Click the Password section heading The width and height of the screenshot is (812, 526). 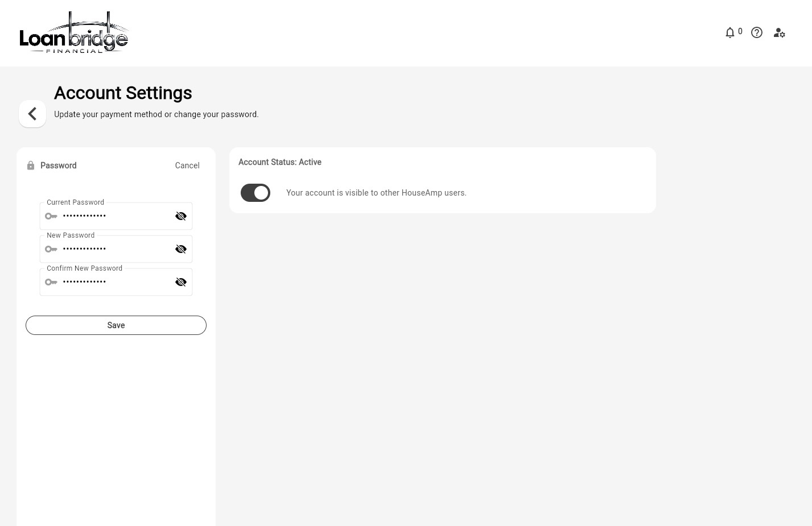click(59, 165)
